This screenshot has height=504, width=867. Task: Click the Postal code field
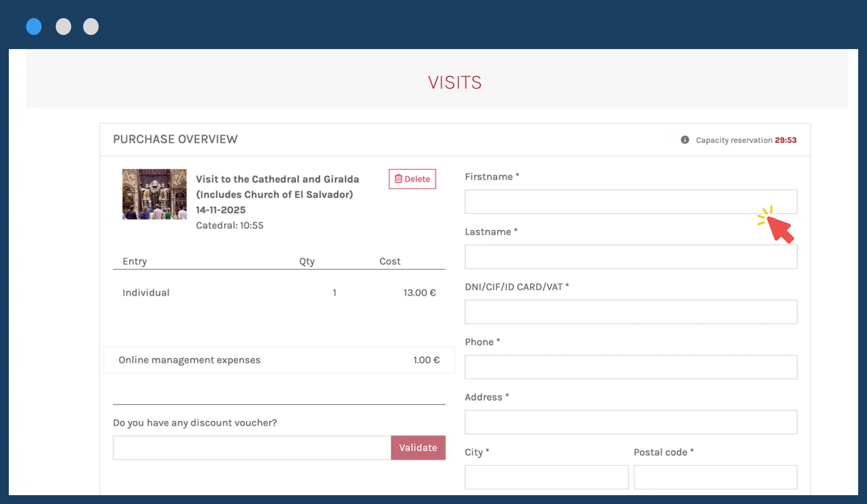point(715,477)
